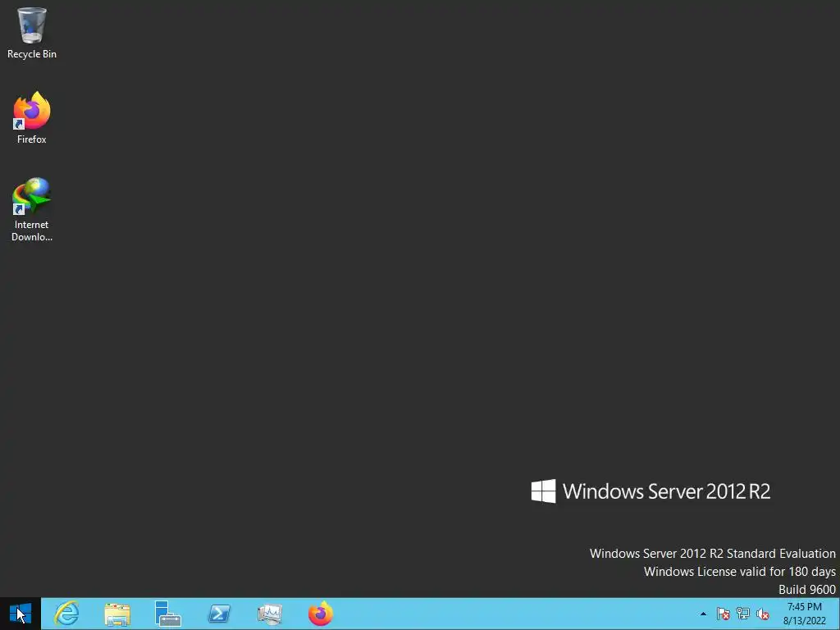Open the clock showing 7:45 PM
This screenshot has width=840, height=630.
pos(804,614)
